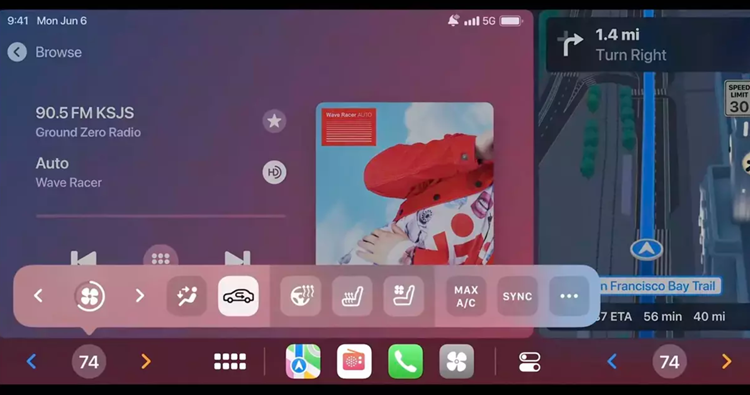Tap the turn right arrow icon
This screenshot has height=395, width=750.
(570, 44)
